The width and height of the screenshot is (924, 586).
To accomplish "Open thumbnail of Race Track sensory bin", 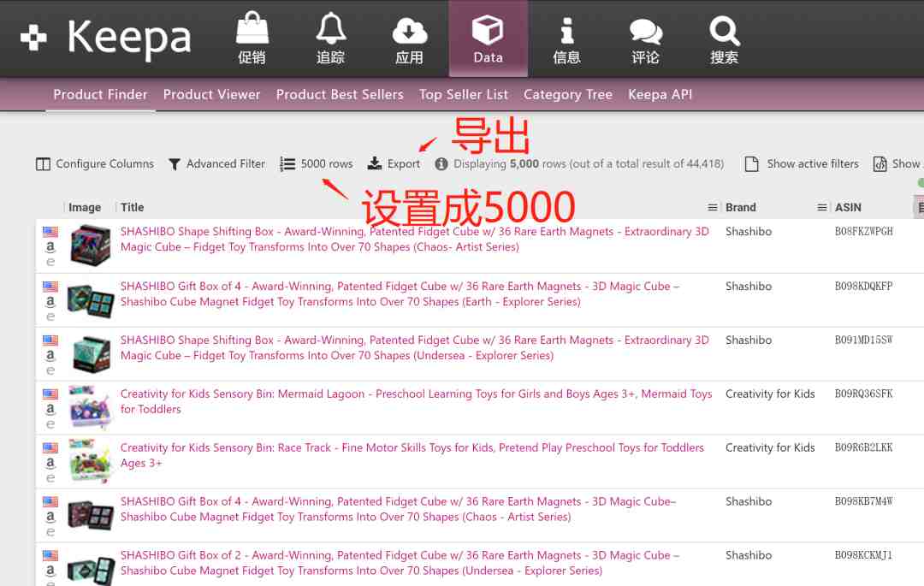I will click(x=90, y=461).
